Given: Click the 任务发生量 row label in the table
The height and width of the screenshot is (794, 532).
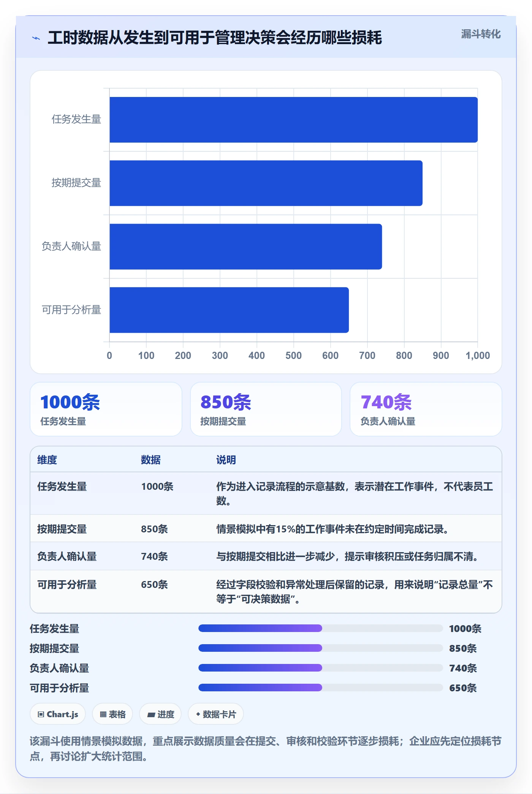Looking at the screenshot, I should (62, 486).
